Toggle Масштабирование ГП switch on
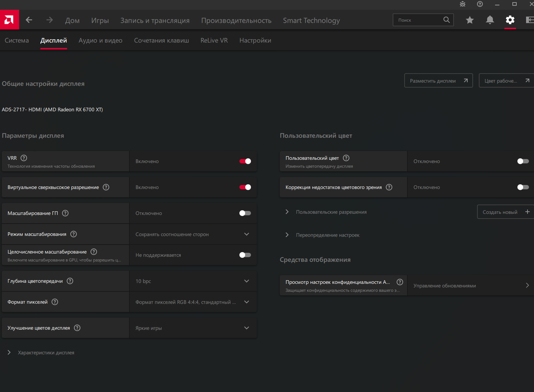 tap(245, 213)
